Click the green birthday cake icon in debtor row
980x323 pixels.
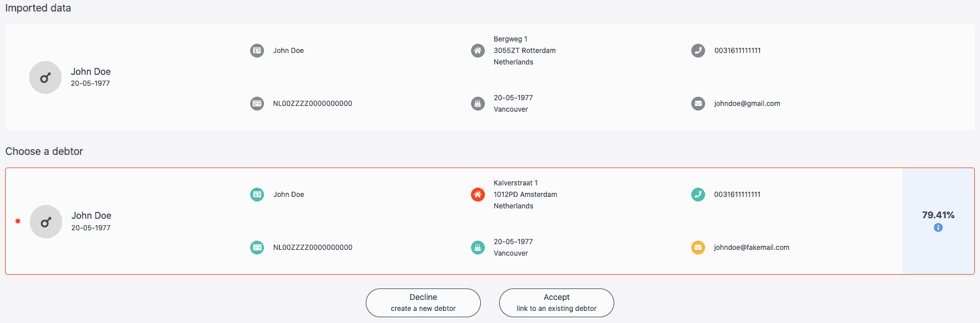pyautogui.click(x=478, y=248)
